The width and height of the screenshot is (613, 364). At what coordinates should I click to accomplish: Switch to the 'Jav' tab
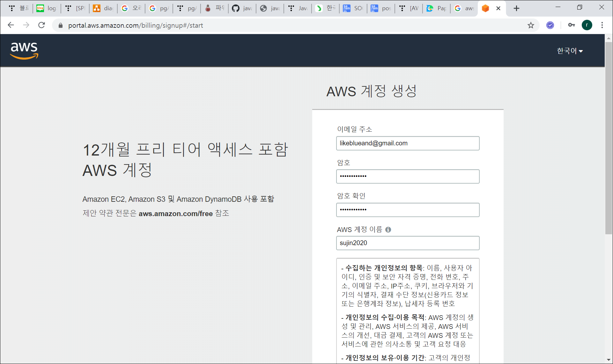pyautogui.click(x=298, y=8)
